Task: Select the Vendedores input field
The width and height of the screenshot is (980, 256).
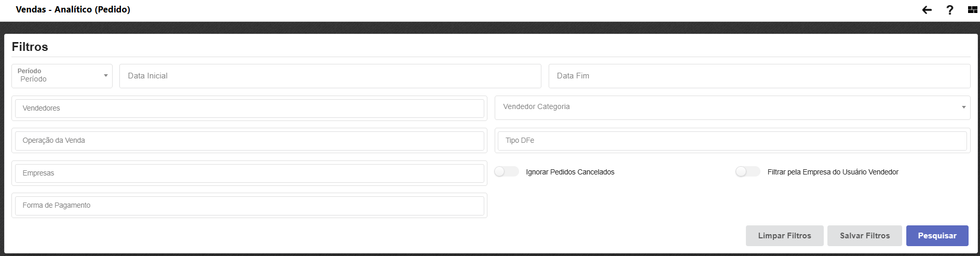Action: tap(249, 109)
